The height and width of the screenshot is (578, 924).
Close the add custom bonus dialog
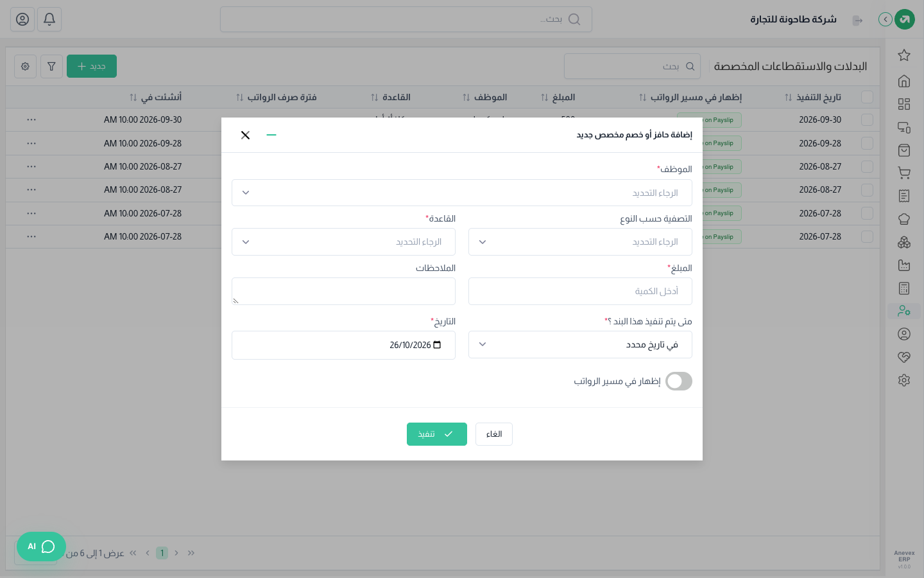pos(245,135)
